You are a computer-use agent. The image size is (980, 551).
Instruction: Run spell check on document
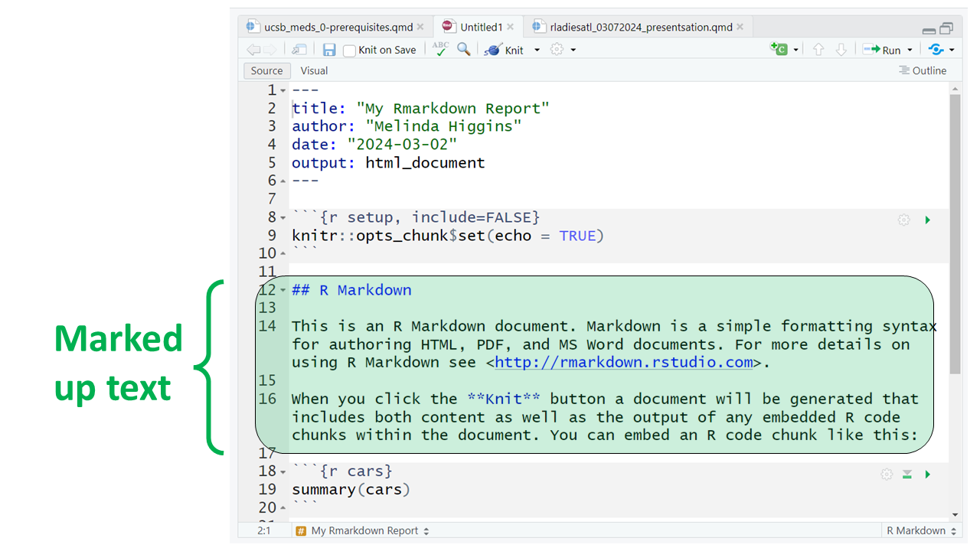coord(440,49)
